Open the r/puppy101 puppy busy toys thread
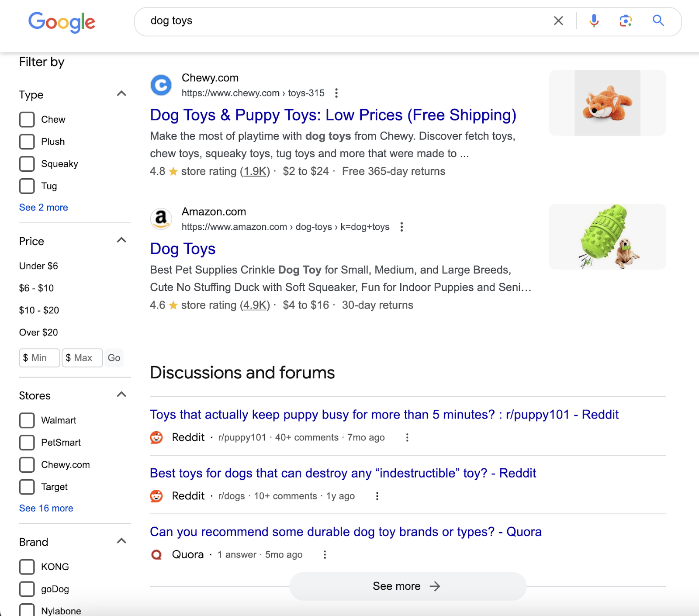 point(384,415)
